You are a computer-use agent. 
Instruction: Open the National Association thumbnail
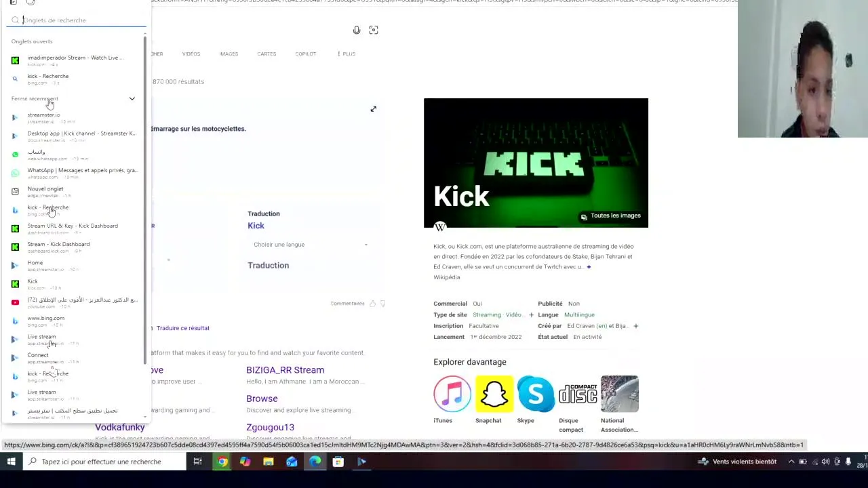point(619,394)
